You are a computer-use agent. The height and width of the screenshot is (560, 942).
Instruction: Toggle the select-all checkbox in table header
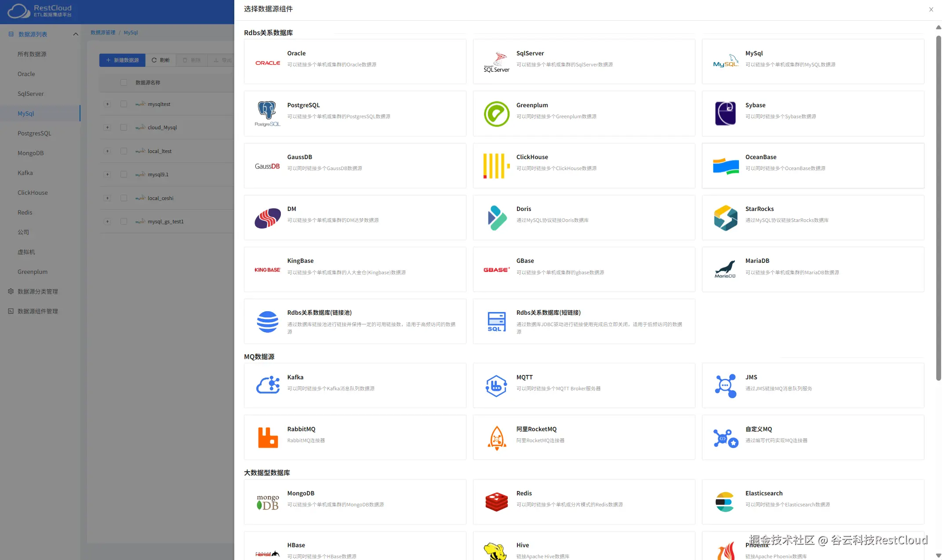[x=124, y=82]
